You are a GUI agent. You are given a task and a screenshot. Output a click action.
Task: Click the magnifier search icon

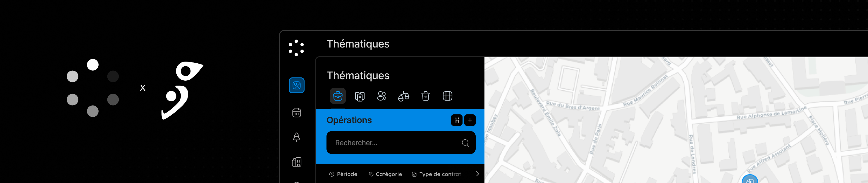(x=465, y=143)
